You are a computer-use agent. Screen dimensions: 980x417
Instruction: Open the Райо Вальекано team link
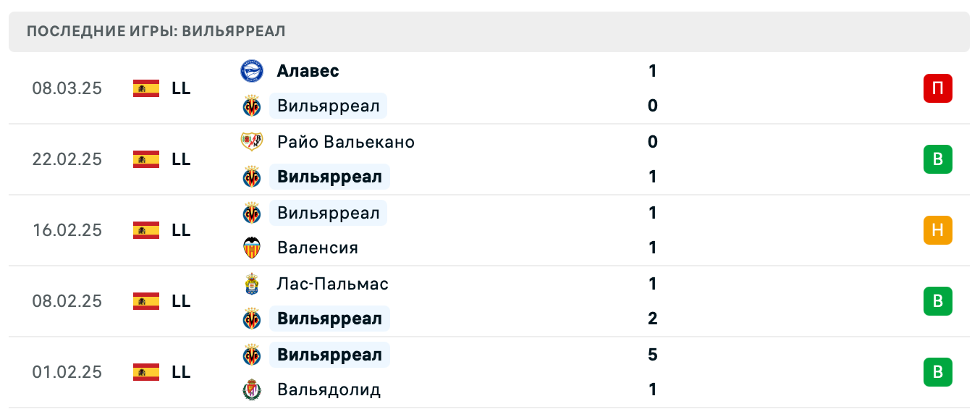[x=345, y=142]
